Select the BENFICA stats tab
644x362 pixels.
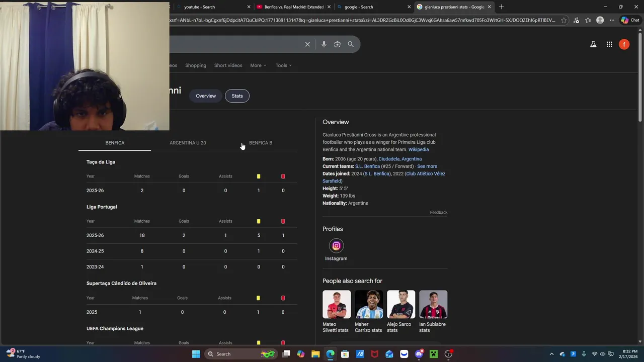coord(115,143)
